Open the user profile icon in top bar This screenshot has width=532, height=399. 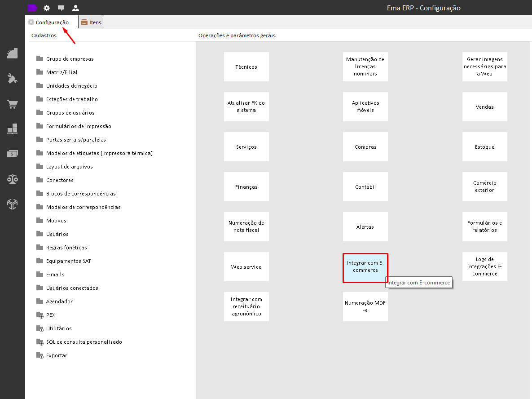[x=76, y=8]
